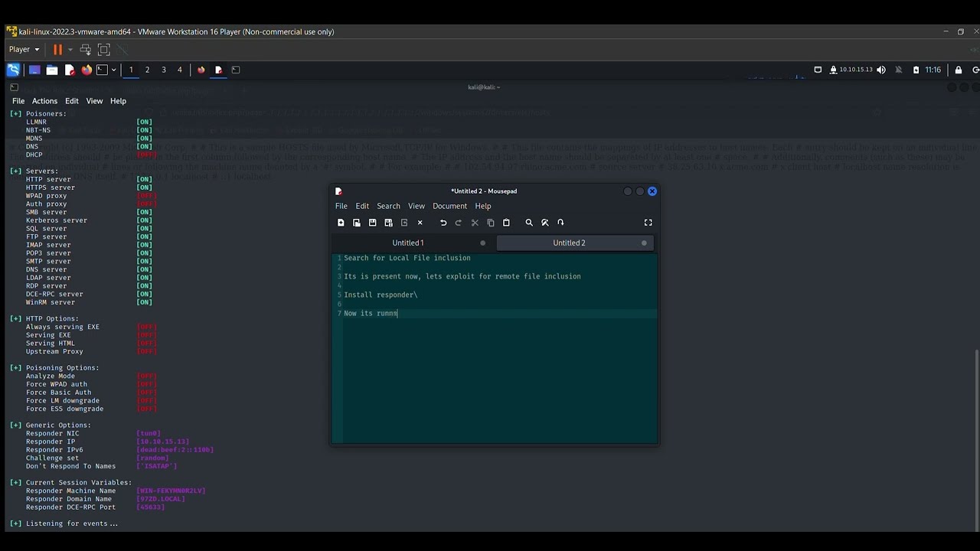
Task: Open Mousepad's Document menu
Action: [x=449, y=206]
